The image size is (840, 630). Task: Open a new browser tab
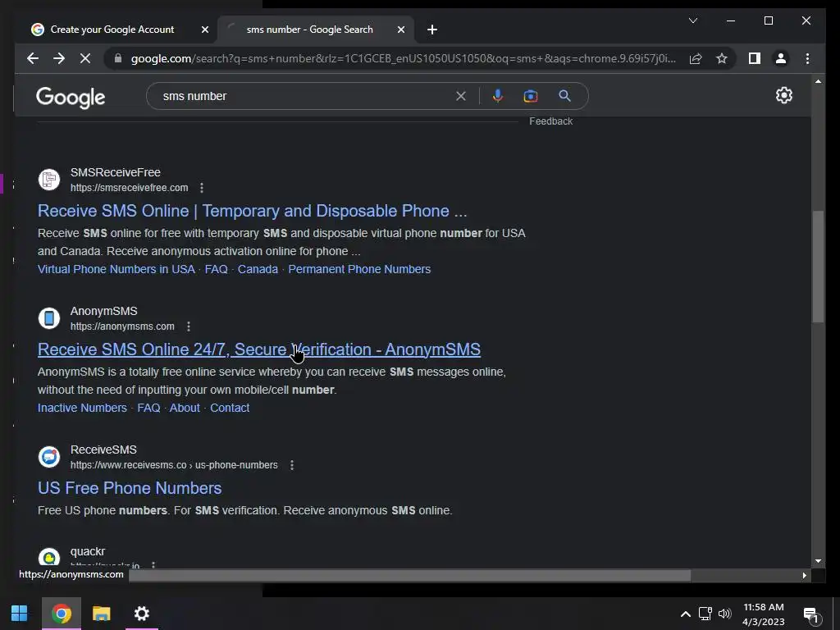[x=432, y=30]
